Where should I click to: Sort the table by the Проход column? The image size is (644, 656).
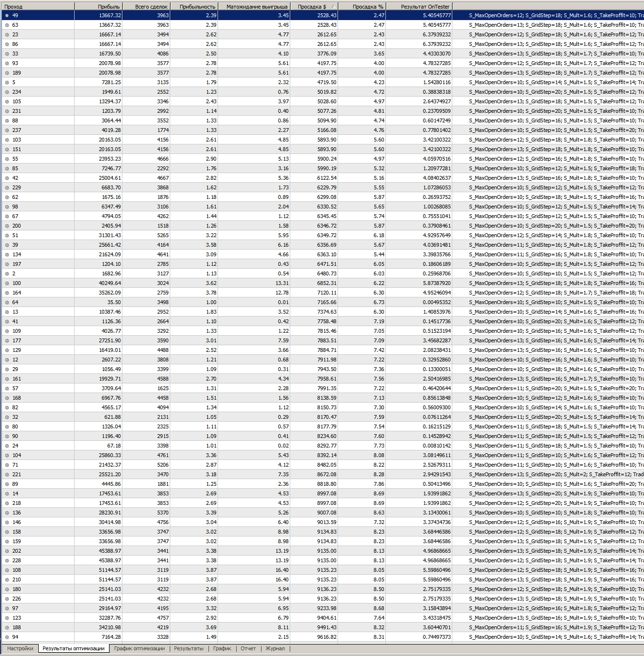(x=38, y=6)
